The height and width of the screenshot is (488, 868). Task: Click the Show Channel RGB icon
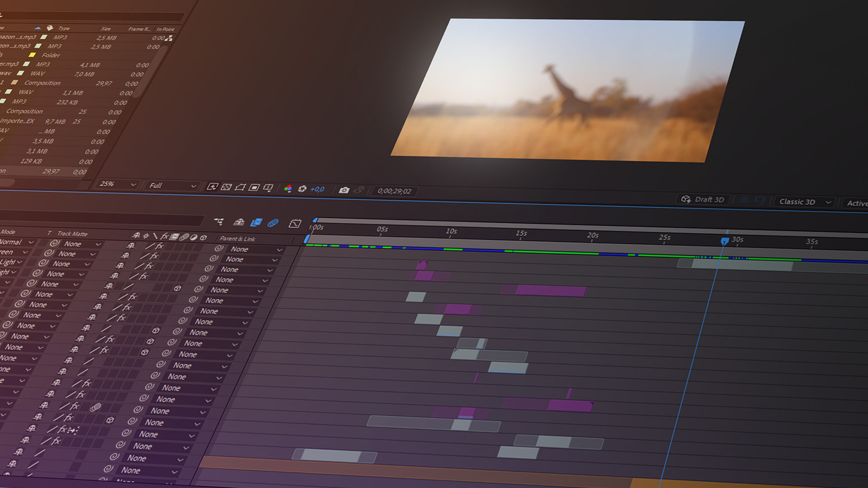click(288, 188)
